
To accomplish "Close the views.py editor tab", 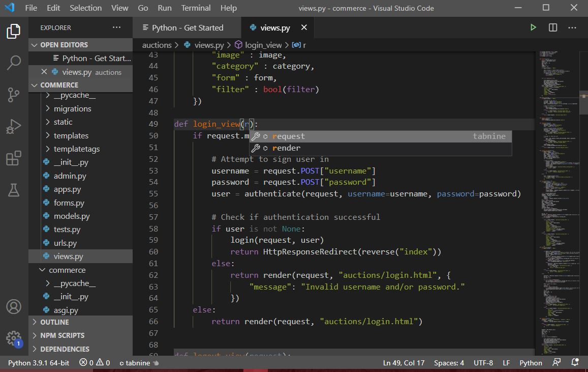I will coord(304,27).
